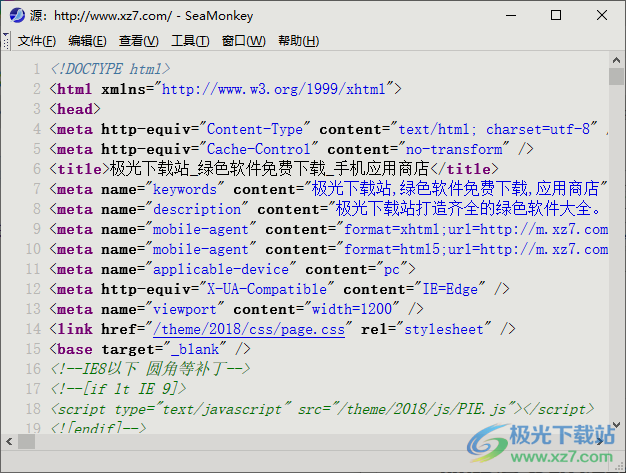Follow the /theme/2018/css/page.css link

(x=249, y=329)
